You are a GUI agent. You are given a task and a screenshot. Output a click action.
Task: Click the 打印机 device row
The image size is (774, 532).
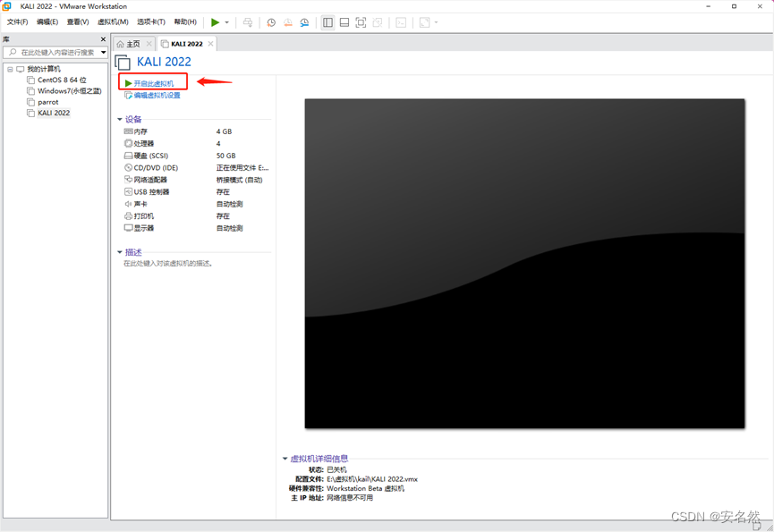click(197, 216)
